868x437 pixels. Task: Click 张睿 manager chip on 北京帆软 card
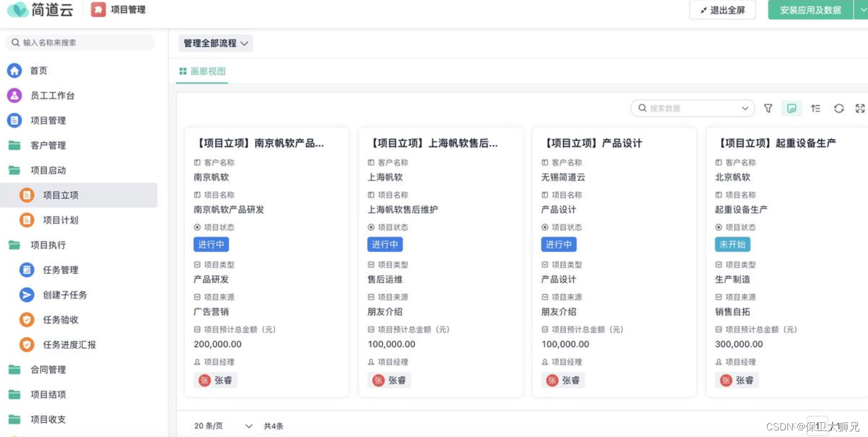737,380
